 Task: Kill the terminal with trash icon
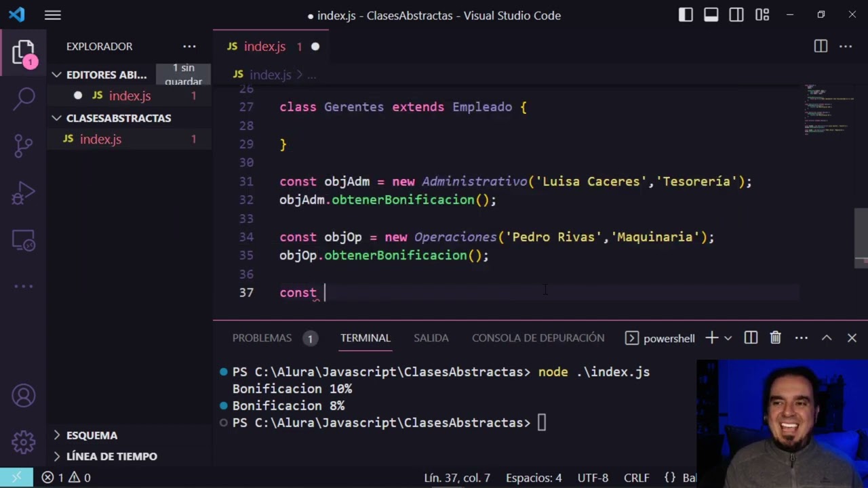tap(776, 338)
